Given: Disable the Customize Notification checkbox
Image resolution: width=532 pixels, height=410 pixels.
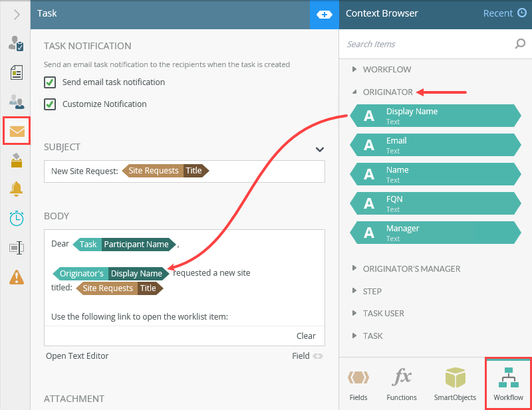Looking at the screenshot, I should (x=49, y=104).
